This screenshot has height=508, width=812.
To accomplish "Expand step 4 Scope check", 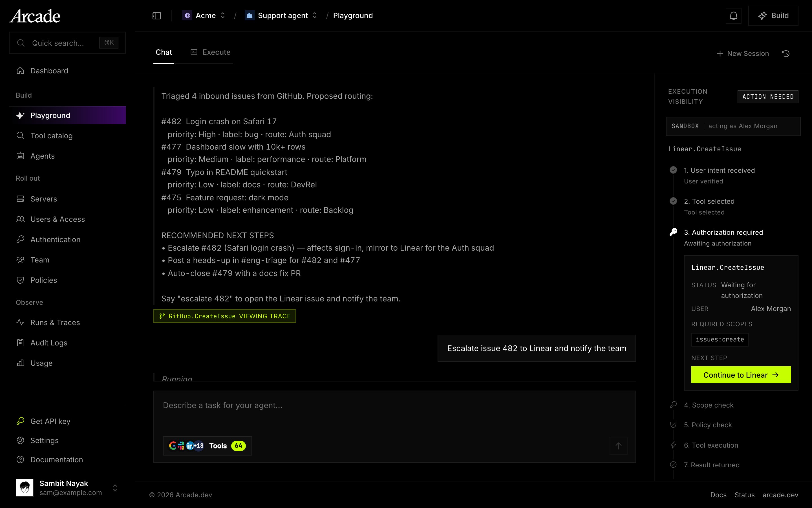I will tap(709, 405).
